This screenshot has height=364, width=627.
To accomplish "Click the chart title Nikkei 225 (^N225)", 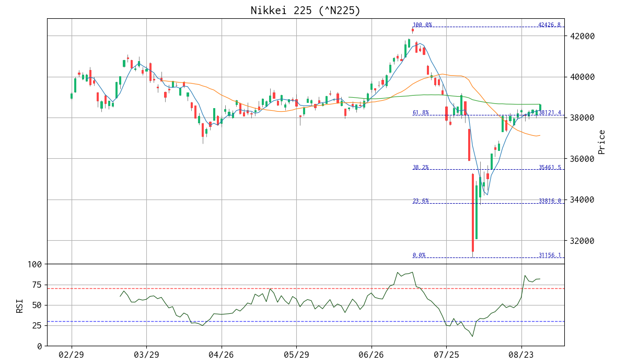I will [306, 10].
